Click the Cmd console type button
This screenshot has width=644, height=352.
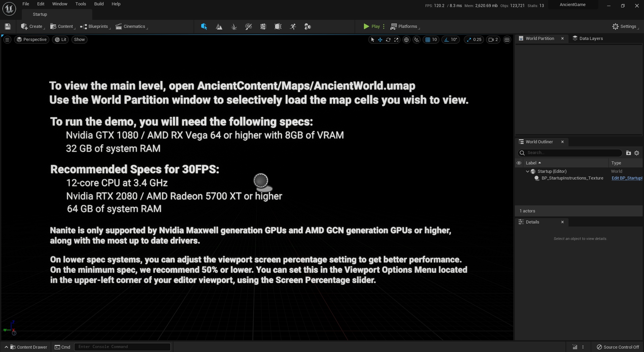pyautogui.click(x=62, y=347)
